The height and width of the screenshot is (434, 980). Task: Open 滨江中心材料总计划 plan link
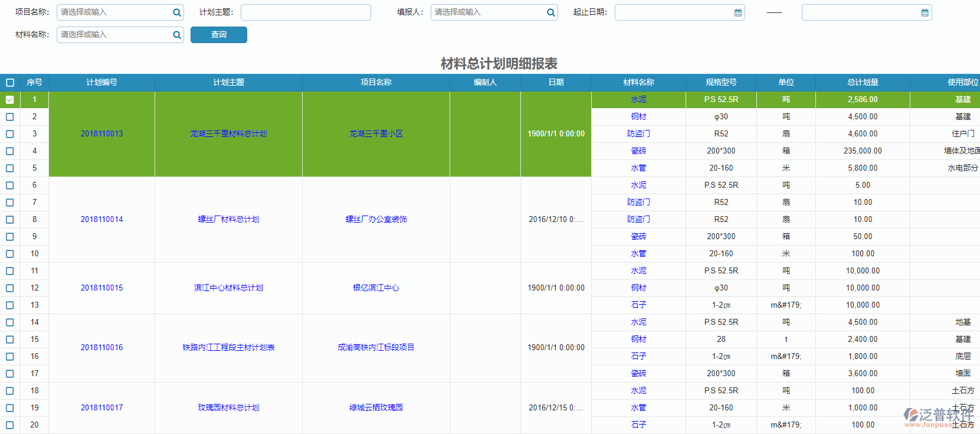(229, 288)
